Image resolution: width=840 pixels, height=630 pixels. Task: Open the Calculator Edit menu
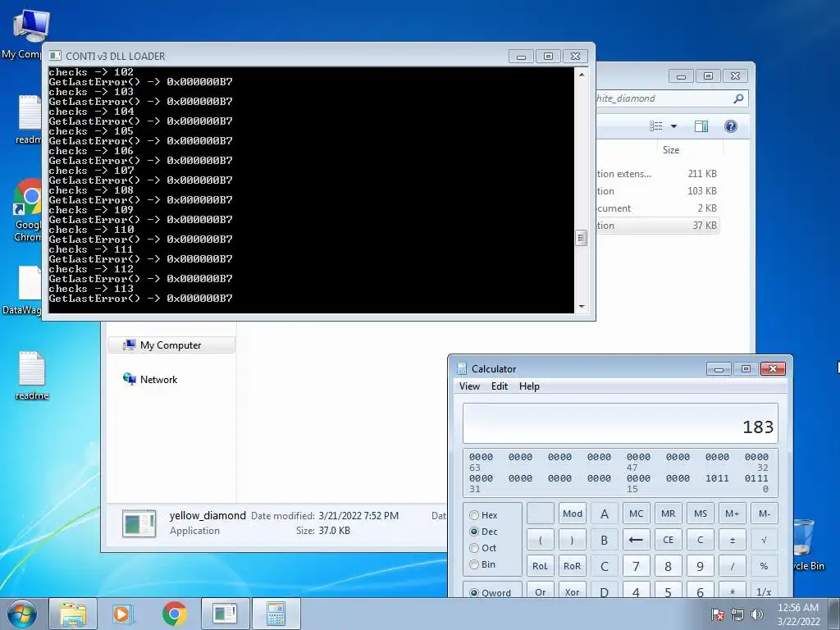click(500, 386)
